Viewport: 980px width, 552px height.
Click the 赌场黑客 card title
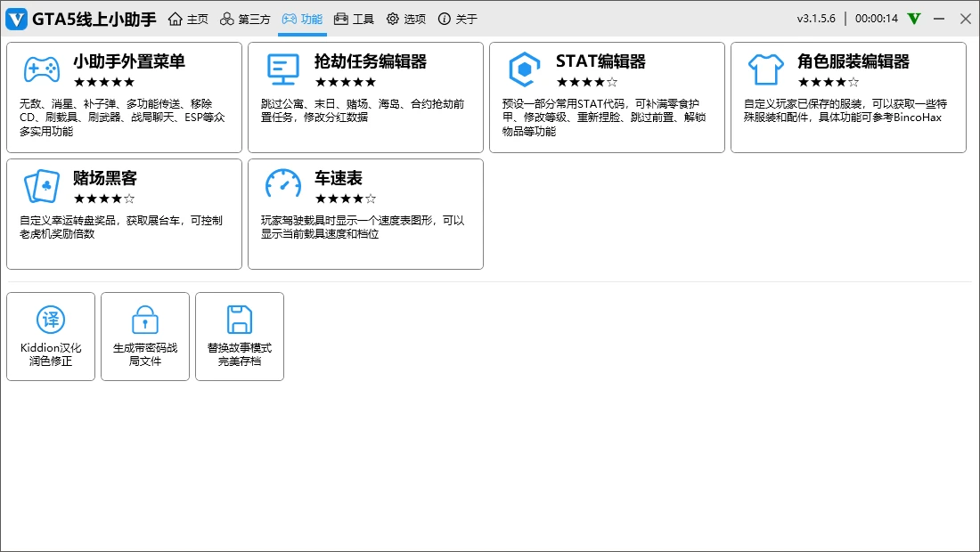pyautogui.click(x=105, y=178)
